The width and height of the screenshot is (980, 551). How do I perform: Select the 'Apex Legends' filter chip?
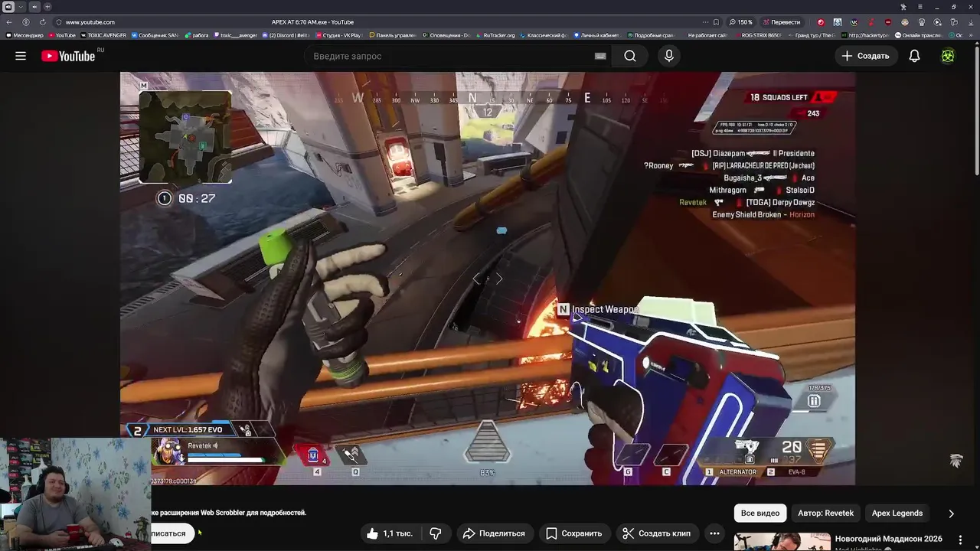click(x=897, y=513)
